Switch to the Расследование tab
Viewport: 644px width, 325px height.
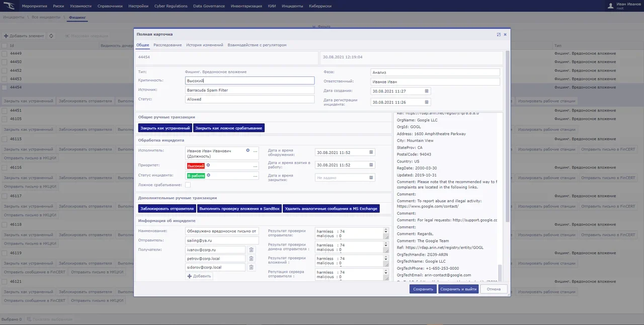coord(168,45)
